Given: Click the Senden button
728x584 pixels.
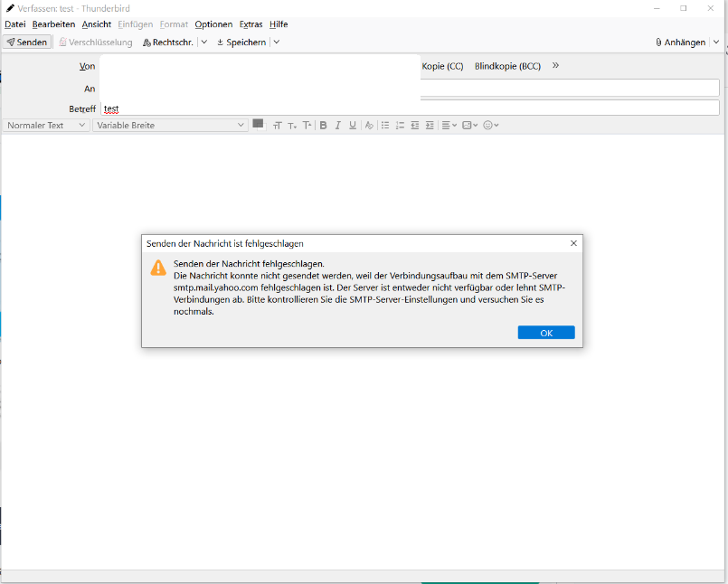Looking at the screenshot, I should click(x=27, y=42).
